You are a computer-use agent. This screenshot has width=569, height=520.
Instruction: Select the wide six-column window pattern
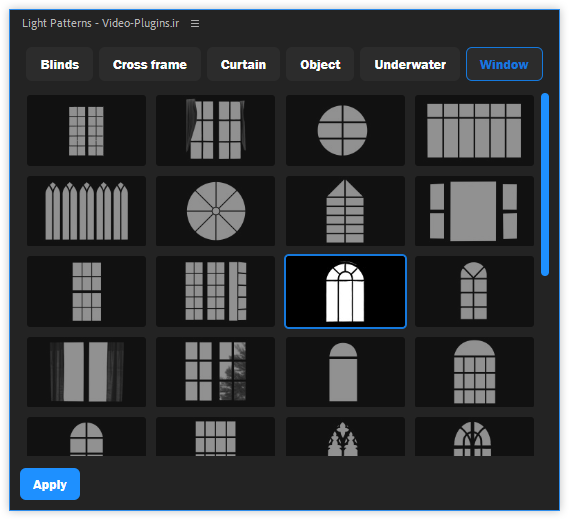[x=474, y=130]
